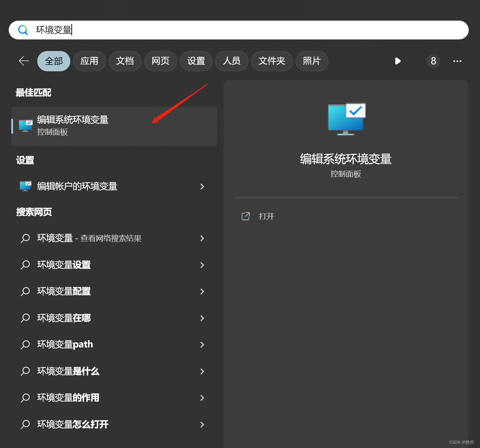Switch to the 设置 filter tab
Screen dimensions: 480x448
point(196,61)
